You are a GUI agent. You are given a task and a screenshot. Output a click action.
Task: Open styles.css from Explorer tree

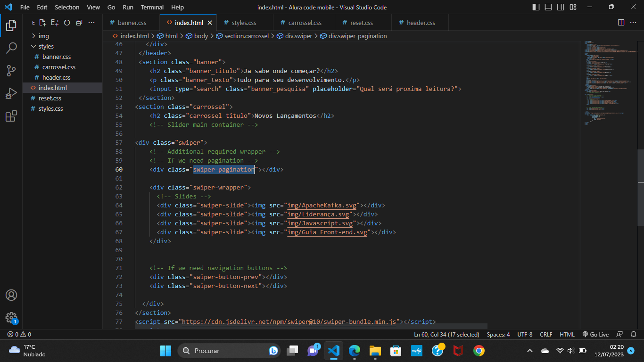62,108
